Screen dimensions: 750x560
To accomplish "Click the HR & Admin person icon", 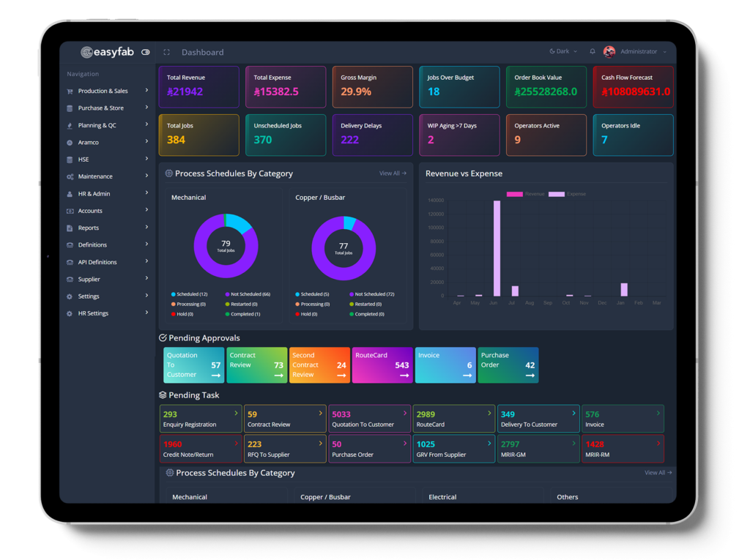I will pos(70,194).
